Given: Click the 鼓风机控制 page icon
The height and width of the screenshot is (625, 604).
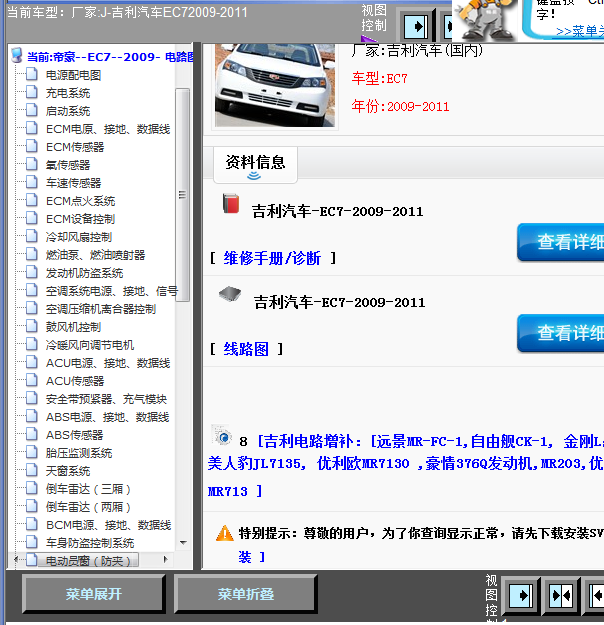Looking at the screenshot, I should click(32, 326).
